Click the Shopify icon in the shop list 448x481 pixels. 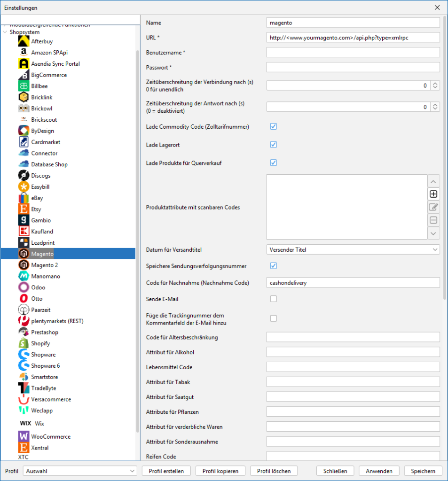[24, 343]
